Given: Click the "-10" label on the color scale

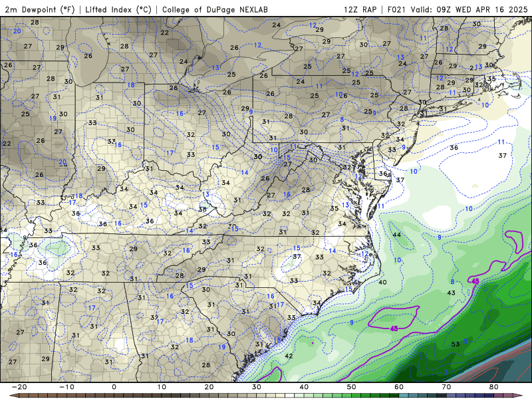Looking at the screenshot, I should click(67, 387).
